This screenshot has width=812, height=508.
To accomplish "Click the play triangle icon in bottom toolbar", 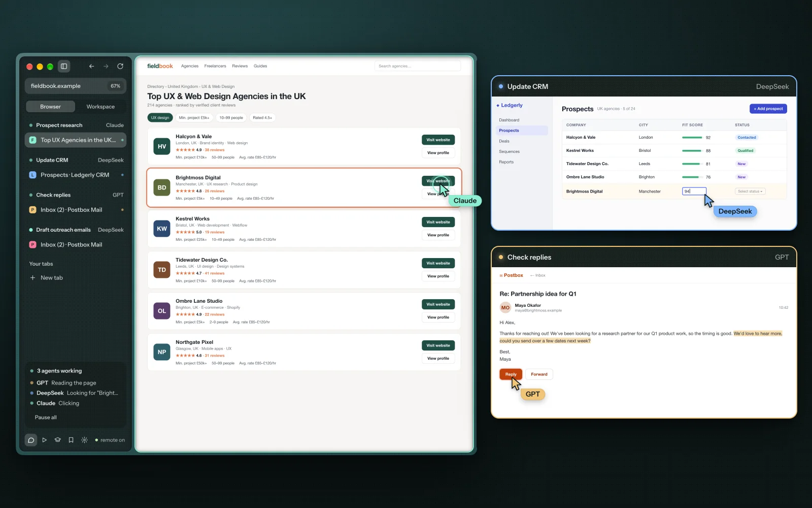I will 45,440.
